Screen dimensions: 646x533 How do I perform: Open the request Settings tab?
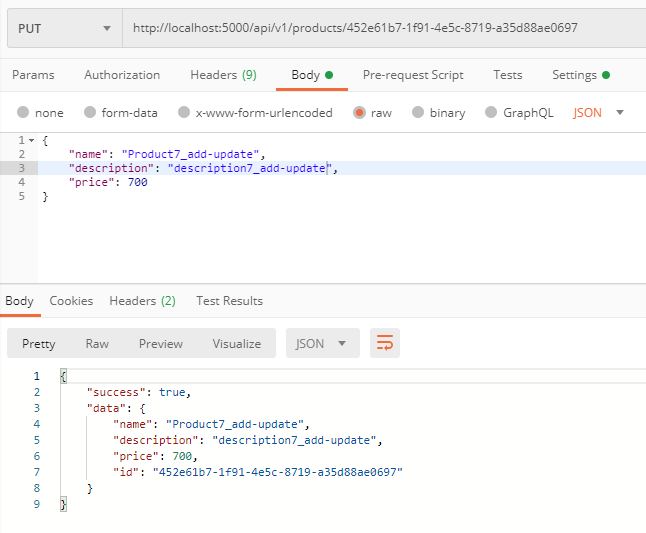pyautogui.click(x=580, y=75)
